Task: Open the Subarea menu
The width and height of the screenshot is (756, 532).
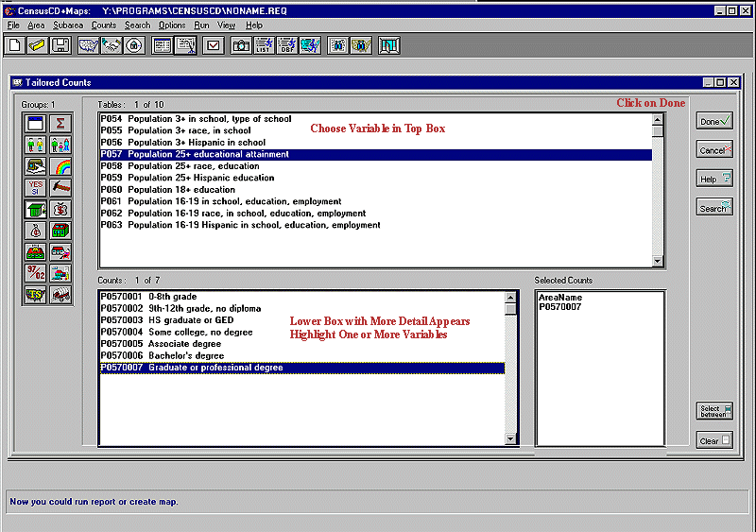Action: tap(68, 26)
